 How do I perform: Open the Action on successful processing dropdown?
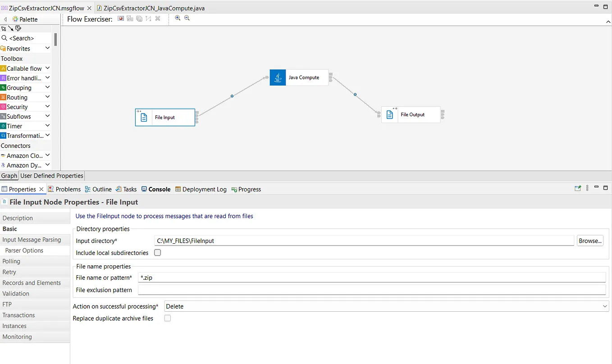tap(605, 306)
